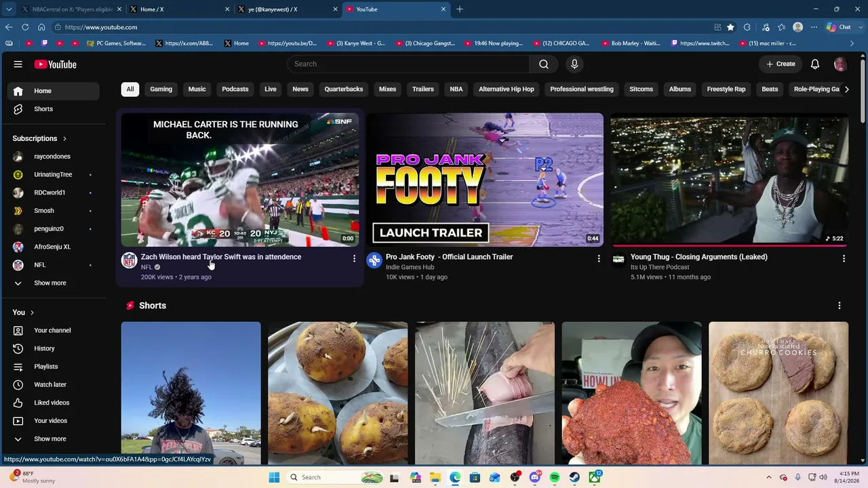Screen dimensions: 868x488
Task: Click the taskbar Search box
Action: click(x=336, y=477)
